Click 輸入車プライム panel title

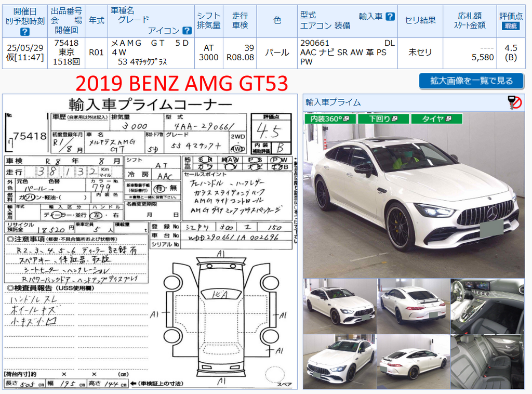(333, 102)
